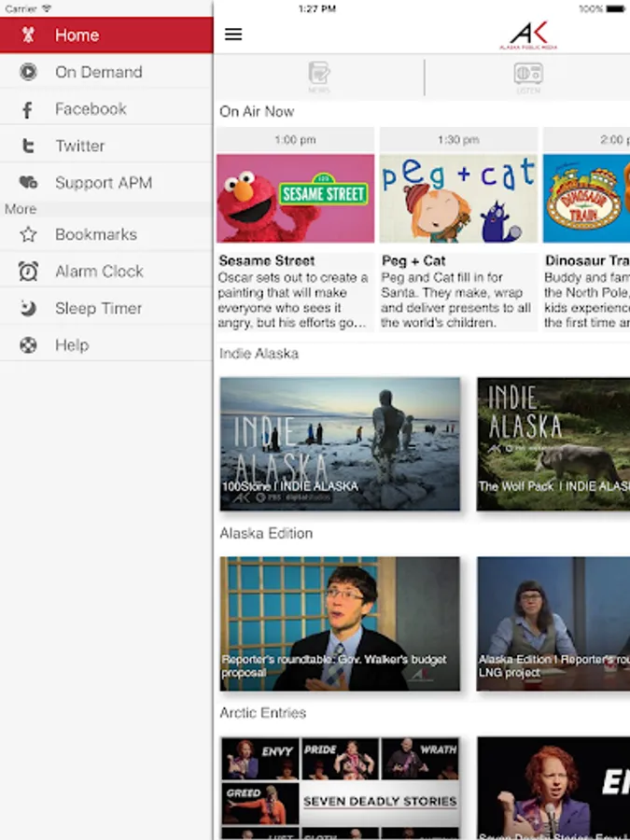Open Help menu entry
The height and width of the screenshot is (840, 630).
coord(106,345)
